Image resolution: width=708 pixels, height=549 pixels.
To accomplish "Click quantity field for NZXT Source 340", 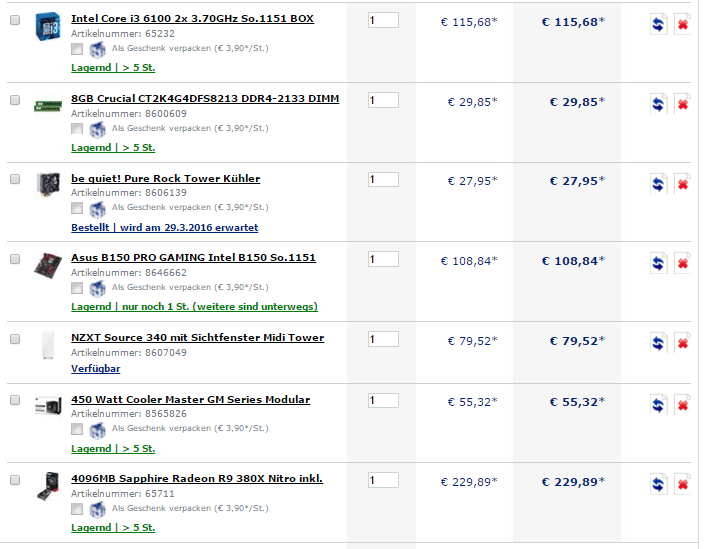I will [x=383, y=339].
